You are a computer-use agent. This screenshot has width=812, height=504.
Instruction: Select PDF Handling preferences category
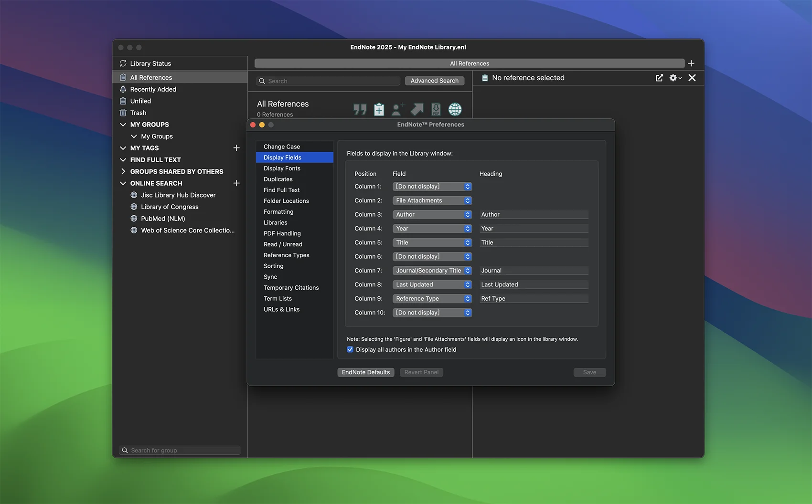coord(295,233)
